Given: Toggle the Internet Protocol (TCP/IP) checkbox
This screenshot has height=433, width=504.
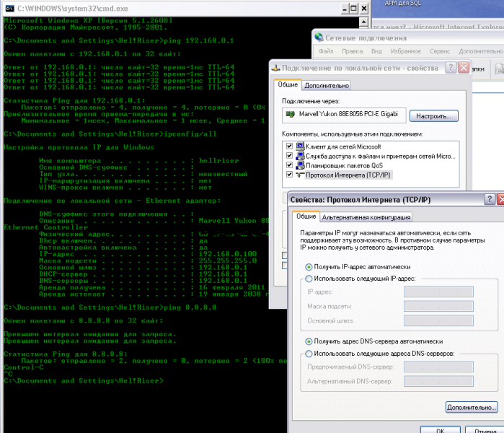Looking at the screenshot, I should point(289,175).
